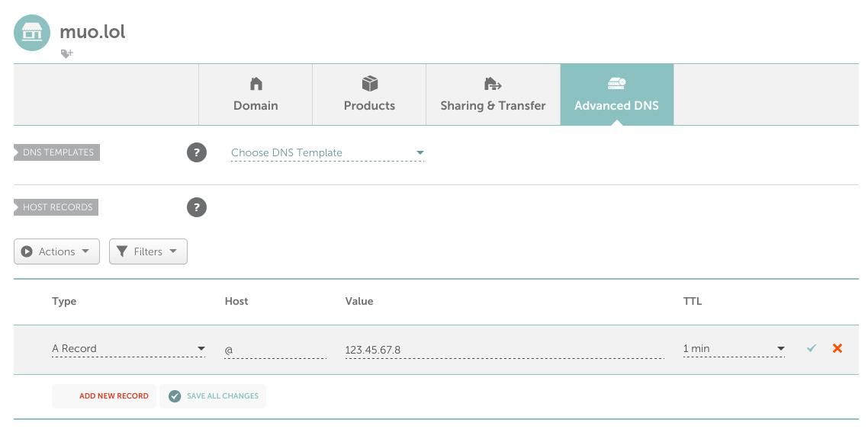Image resolution: width=868 pixels, height=429 pixels.
Task: Click the add tag icon under muo.lol
Action: point(66,53)
